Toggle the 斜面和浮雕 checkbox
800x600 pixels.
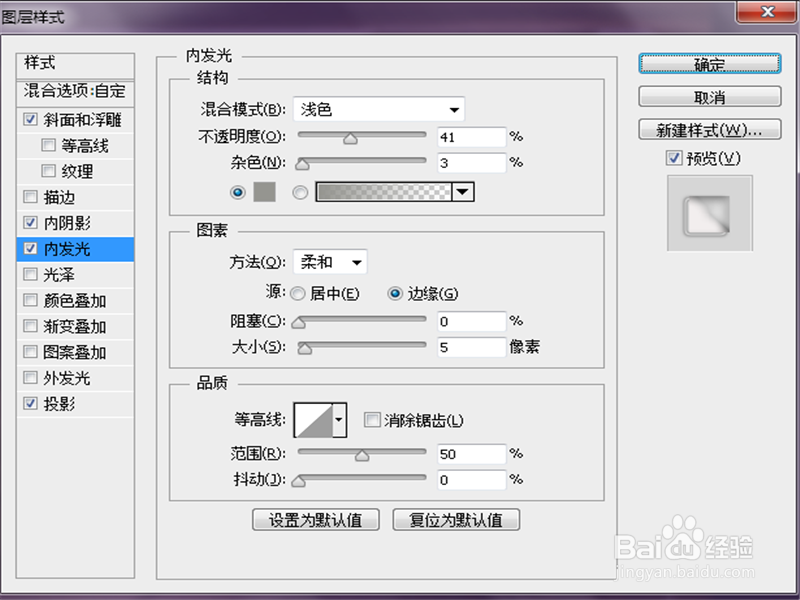click(31, 120)
